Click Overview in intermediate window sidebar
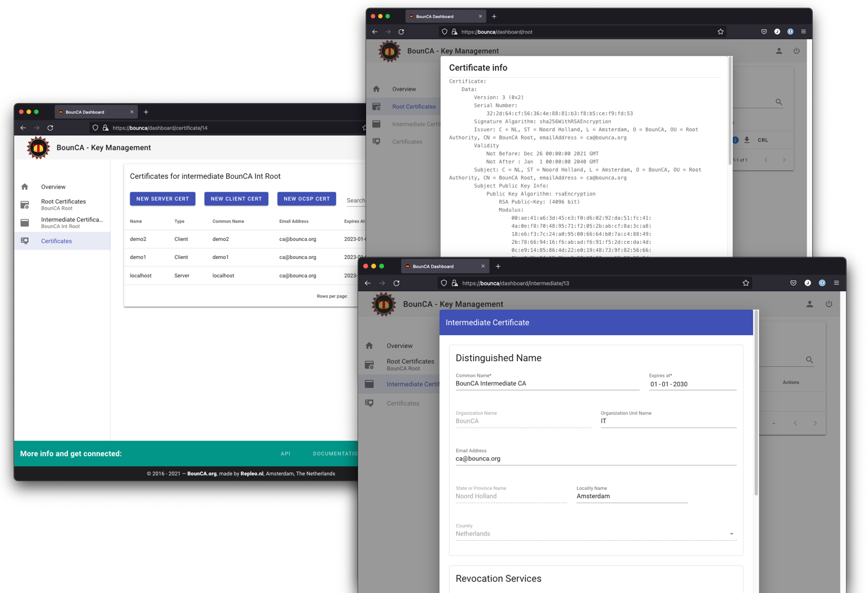The width and height of the screenshot is (868, 593). 399,346
